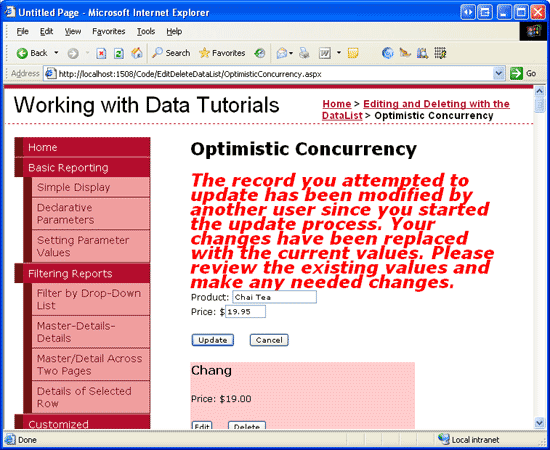The width and height of the screenshot is (550, 450).
Task: Open the File menu
Action: 22,32
